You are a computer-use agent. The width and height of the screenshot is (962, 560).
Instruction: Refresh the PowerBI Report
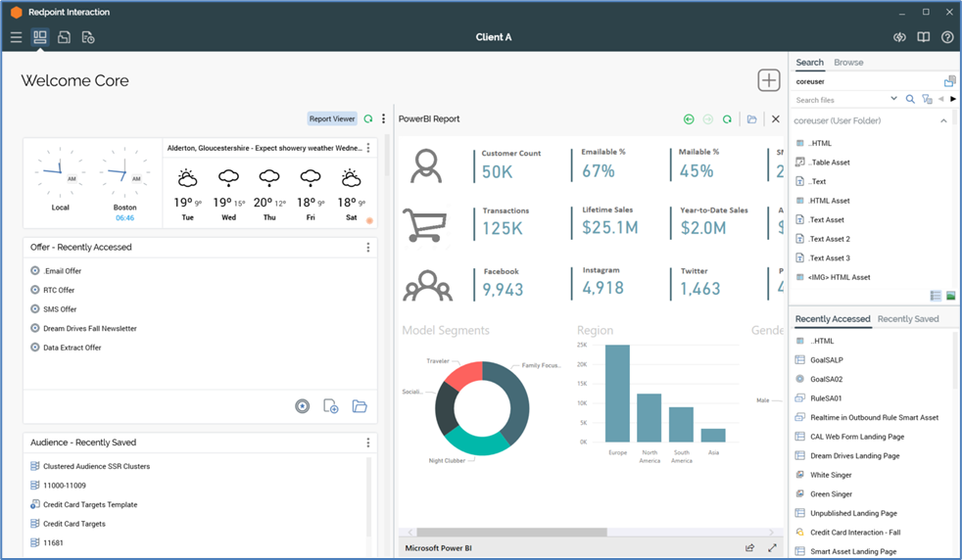coord(727,119)
